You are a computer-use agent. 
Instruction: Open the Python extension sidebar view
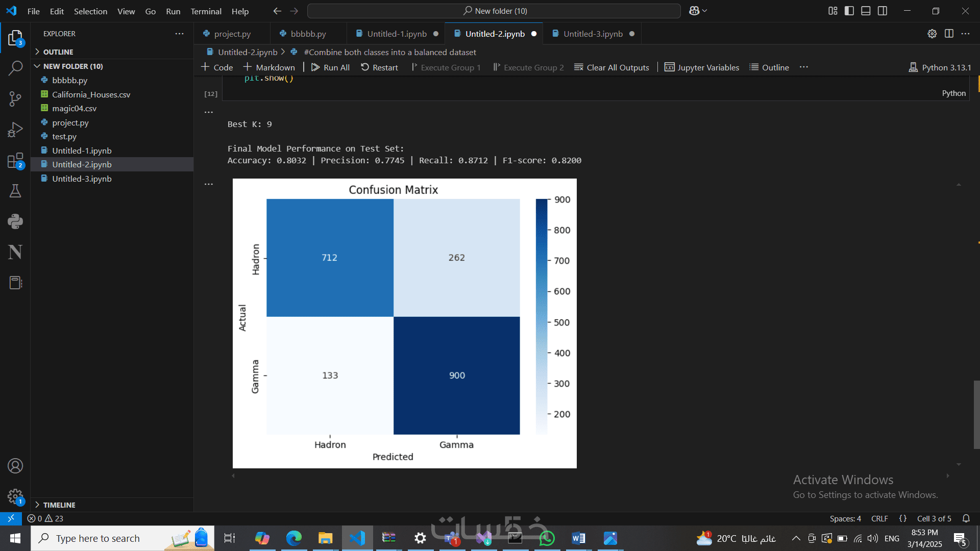coord(15,221)
